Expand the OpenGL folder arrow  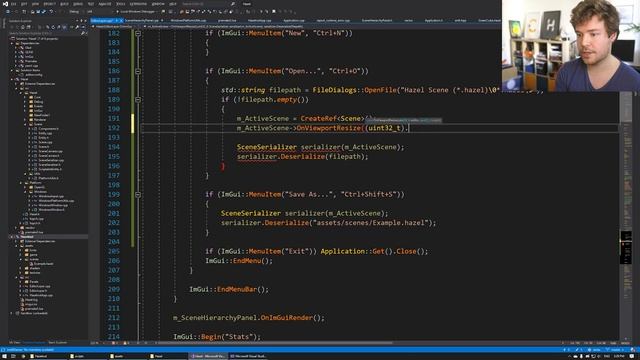(x=26, y=187)
